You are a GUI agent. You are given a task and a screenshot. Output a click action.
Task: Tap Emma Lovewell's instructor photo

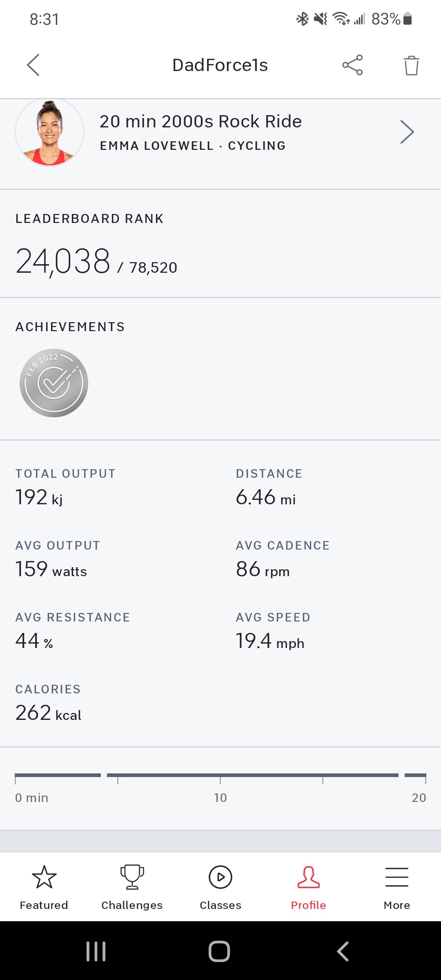(50, 132)
